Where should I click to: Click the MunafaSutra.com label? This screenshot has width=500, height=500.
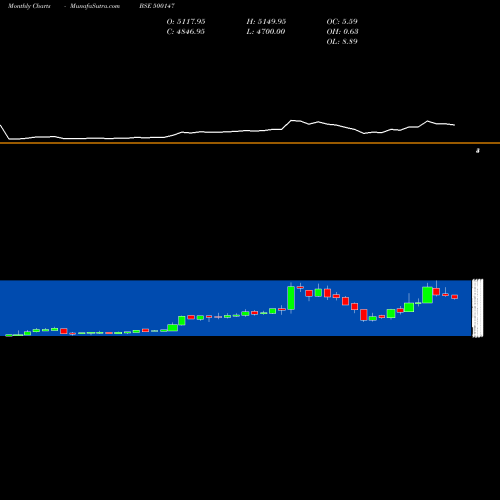tap(95, 6)
